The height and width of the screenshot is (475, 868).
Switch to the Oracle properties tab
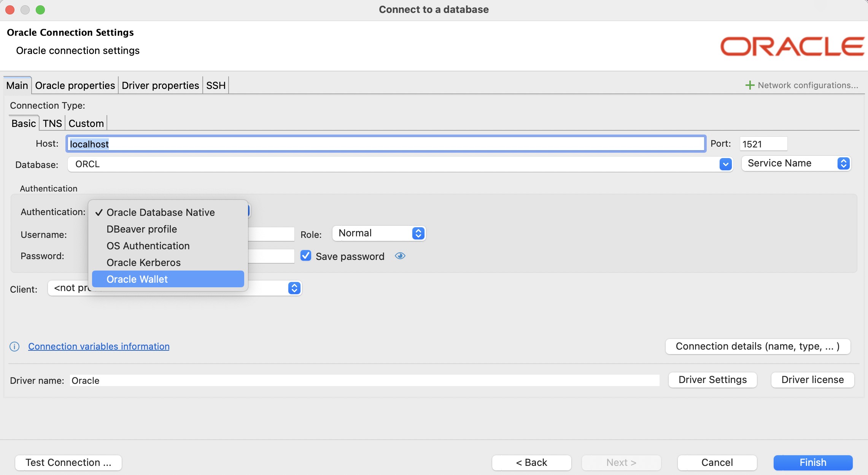(x=75, y=85)
